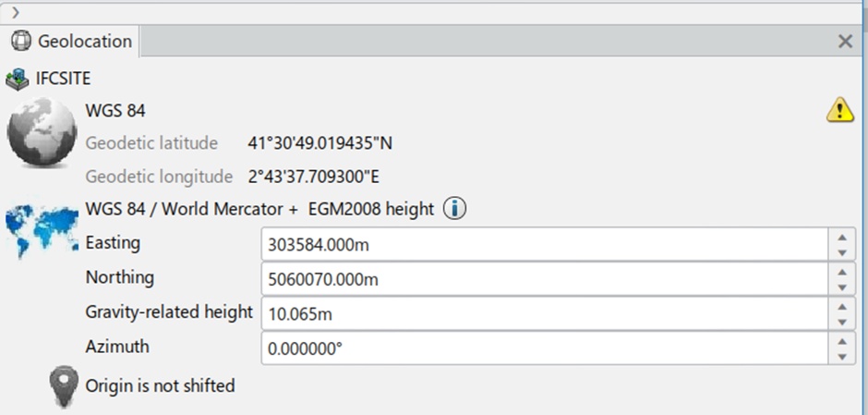
Task: Click into the Easting input field
Action: coord(545,244)
